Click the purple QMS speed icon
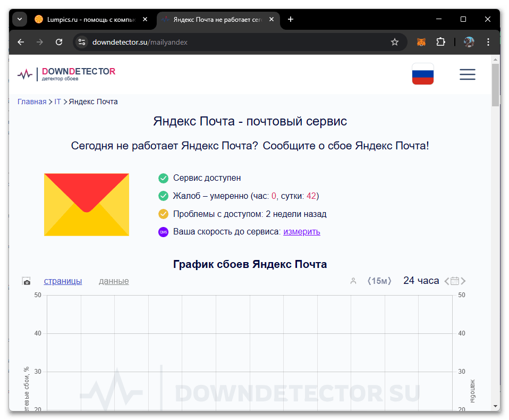 [163, 232]
